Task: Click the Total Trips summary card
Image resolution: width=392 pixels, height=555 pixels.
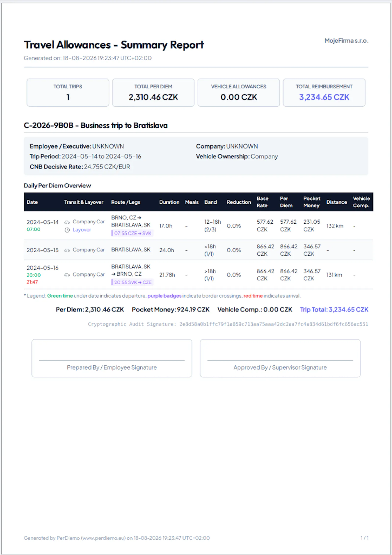Action: 68,93
